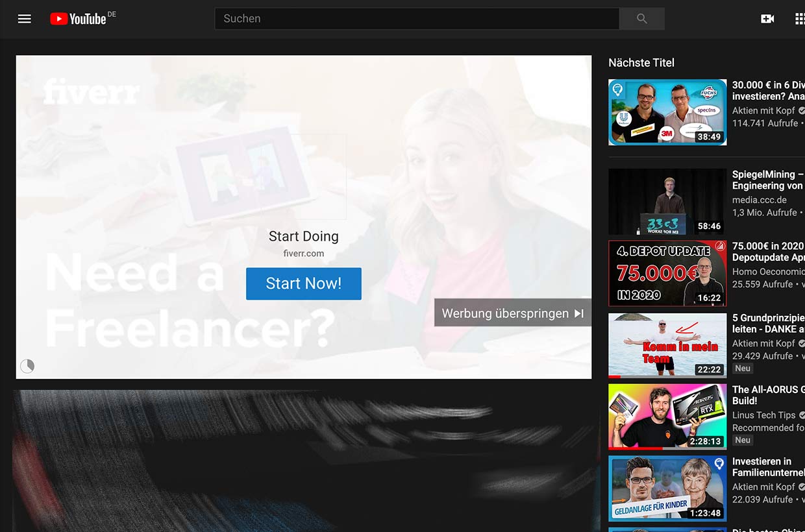Open the hamburger guide menu

coord(25,19)
